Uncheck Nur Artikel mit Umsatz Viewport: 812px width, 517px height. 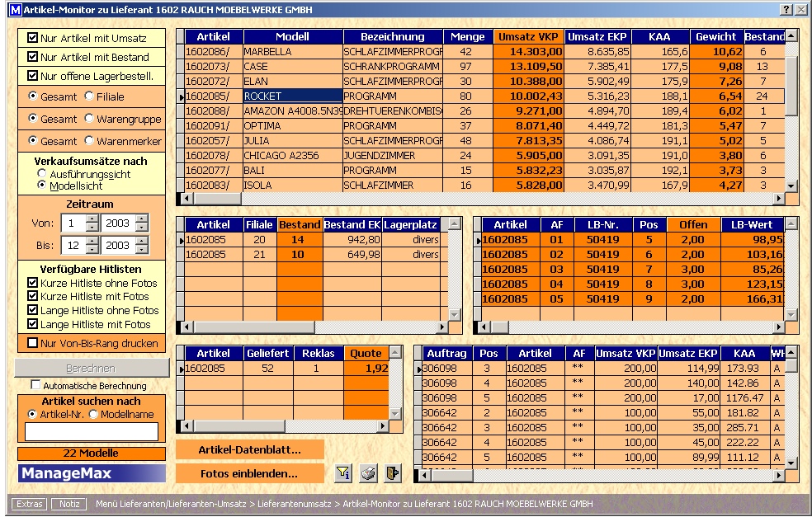tap(33, 38)
